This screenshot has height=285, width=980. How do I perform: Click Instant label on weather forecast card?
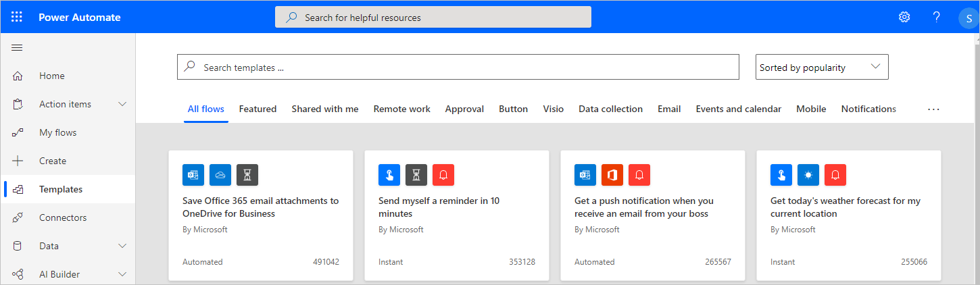783,262
